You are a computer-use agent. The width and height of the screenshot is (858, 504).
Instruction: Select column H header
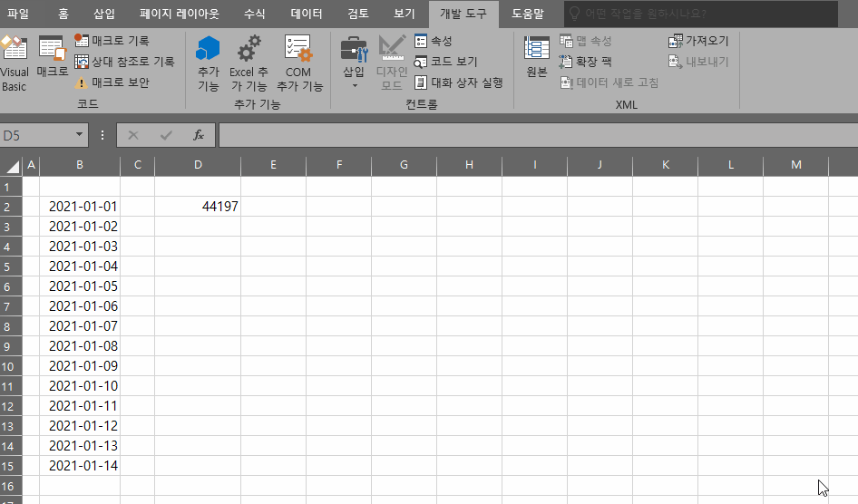click(x=470, y=165)
